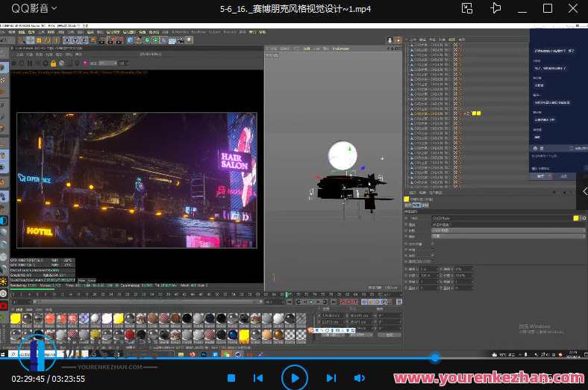The height and width of the screenshot is (390, 588).
Task: Click the white sphere light in viewport
Action: (x=343, y=155)
